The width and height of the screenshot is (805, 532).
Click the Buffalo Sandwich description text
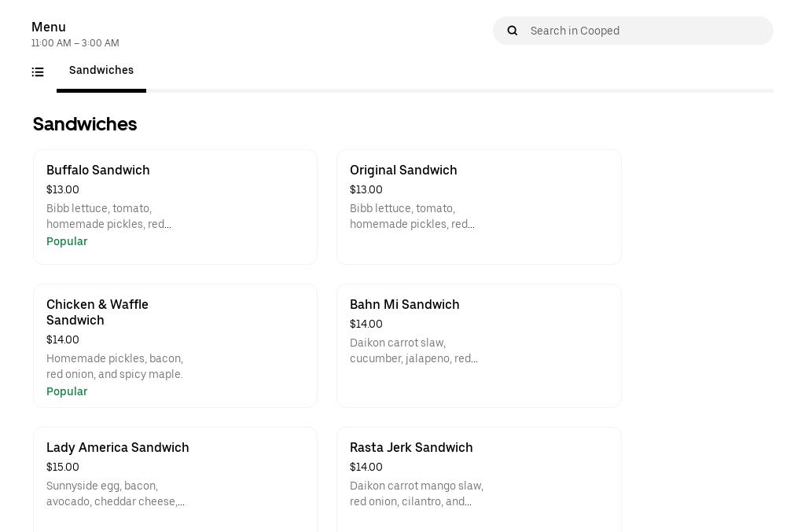click(x=109, y=217)
